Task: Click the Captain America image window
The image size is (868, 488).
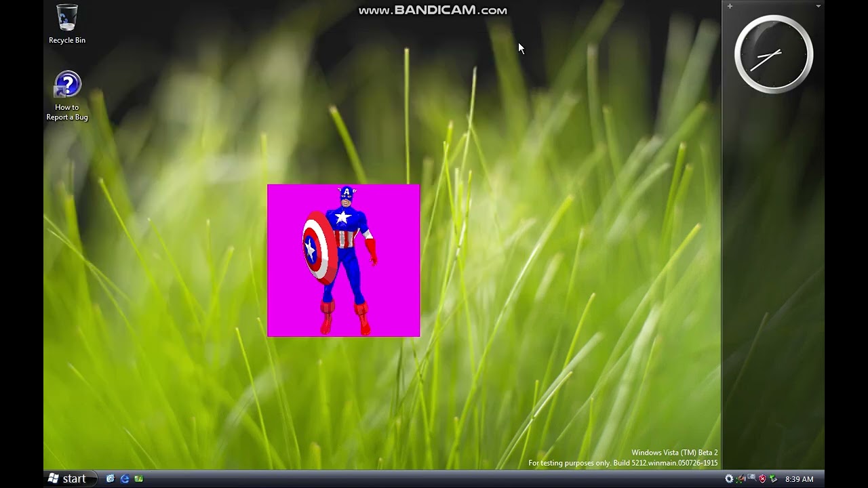Action: 344,260
